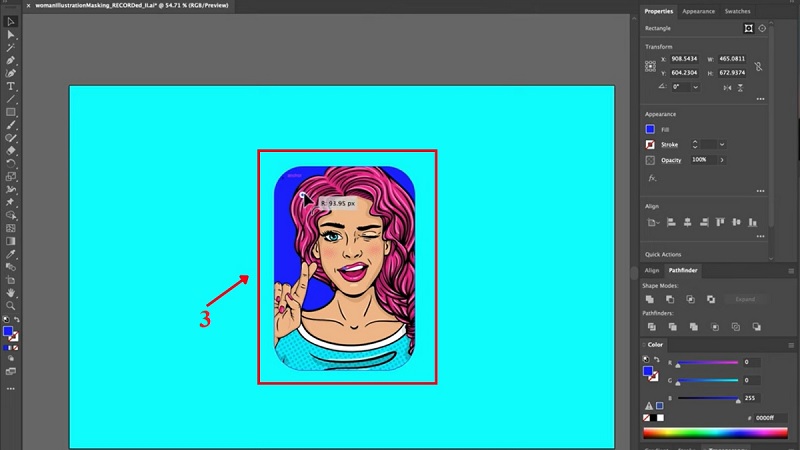The height and width of the screenshot is (450, 800).
Task: Toggle flip vertically in Transform
Action: pos(740,88)
